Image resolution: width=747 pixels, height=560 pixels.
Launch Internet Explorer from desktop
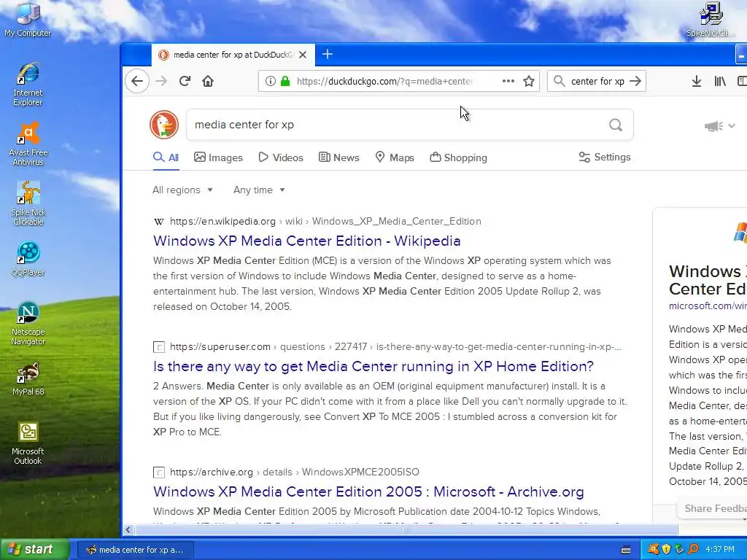(28, 84)
